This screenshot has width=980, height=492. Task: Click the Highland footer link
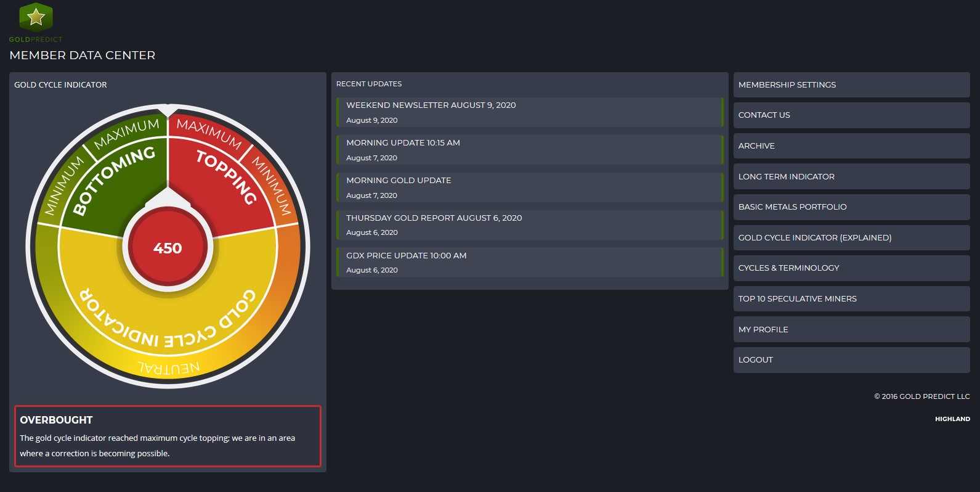[x=952, y=419]
